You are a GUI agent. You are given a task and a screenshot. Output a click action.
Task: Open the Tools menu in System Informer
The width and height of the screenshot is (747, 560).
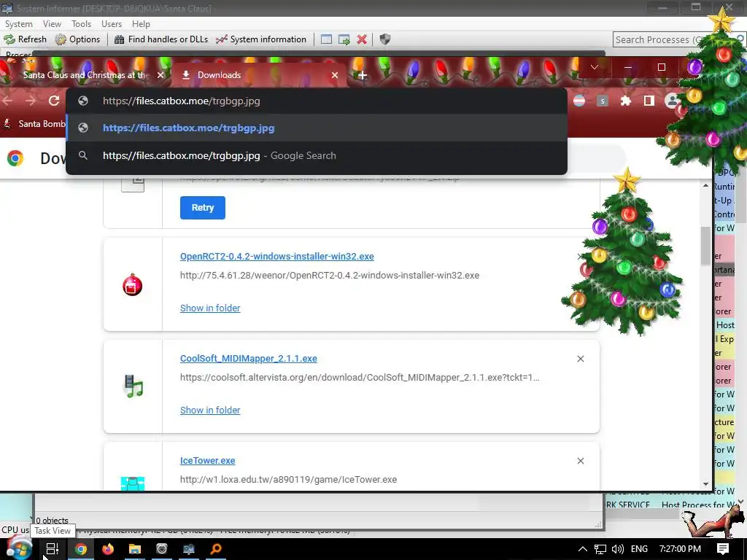click(81, 24)
